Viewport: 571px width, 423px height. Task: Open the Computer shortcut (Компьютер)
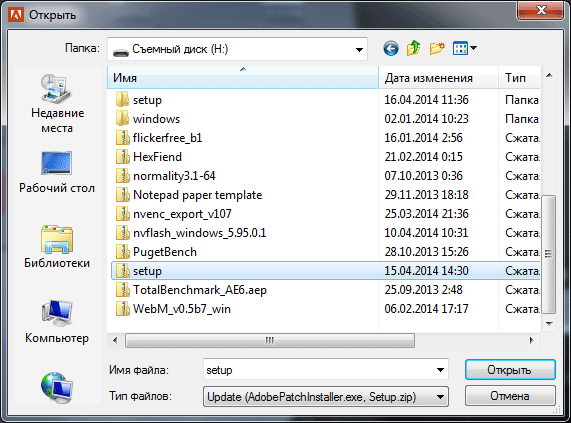pos(57,322)
